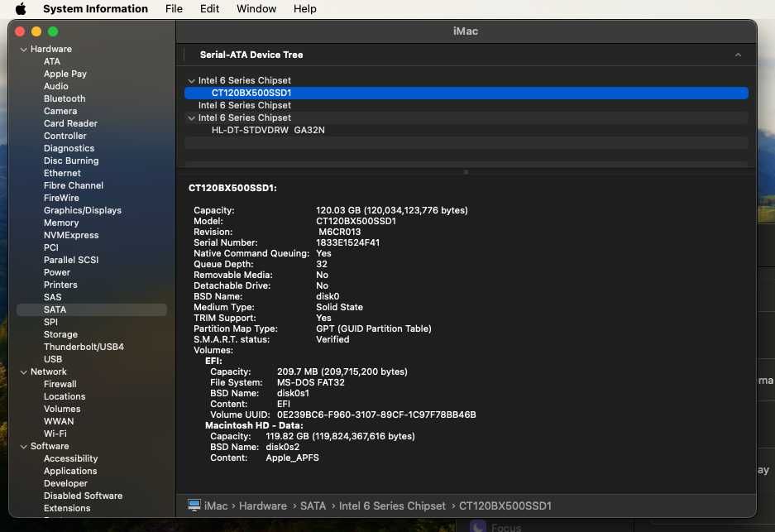The width and height of the screenshot is (775, 532).
Task: Select Controller in the sidebar
Action: 65,136
